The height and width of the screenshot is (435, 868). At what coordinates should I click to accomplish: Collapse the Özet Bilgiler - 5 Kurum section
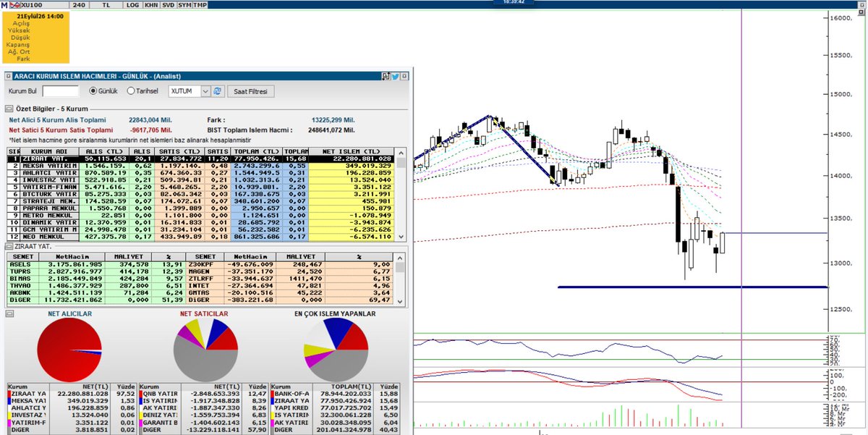pyautogui.click(x=9, y=108)
